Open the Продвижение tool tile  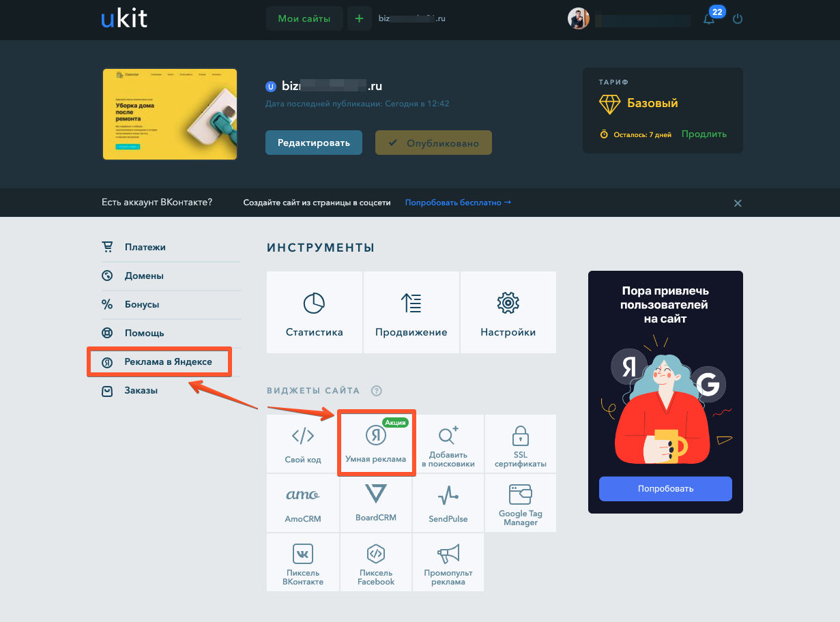(411, 312)
